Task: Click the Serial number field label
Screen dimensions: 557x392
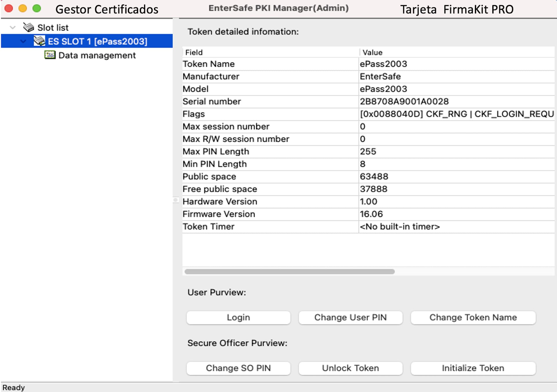Action: click(x=211, y=101)
